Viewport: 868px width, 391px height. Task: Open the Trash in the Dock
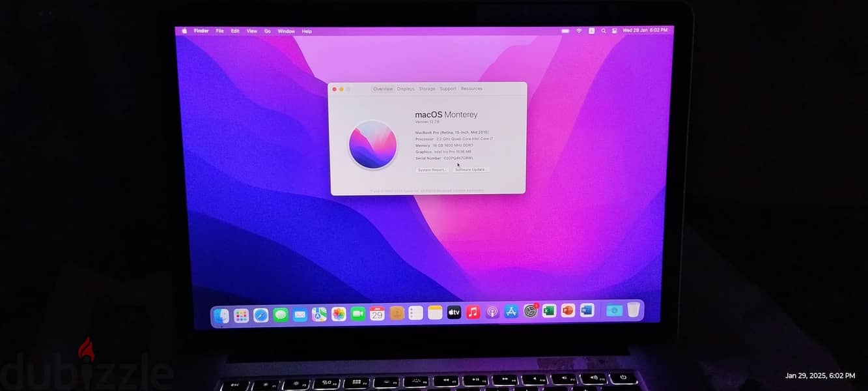click(x=634, y=310)
